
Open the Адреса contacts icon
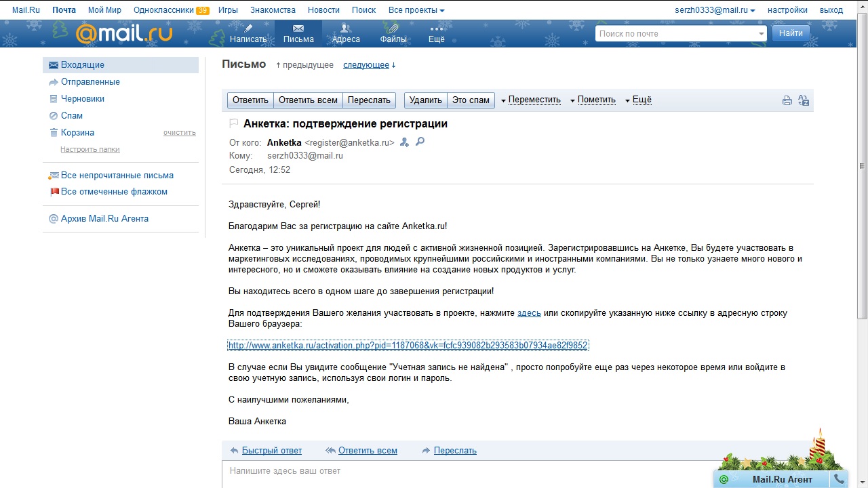coord(346,33)
